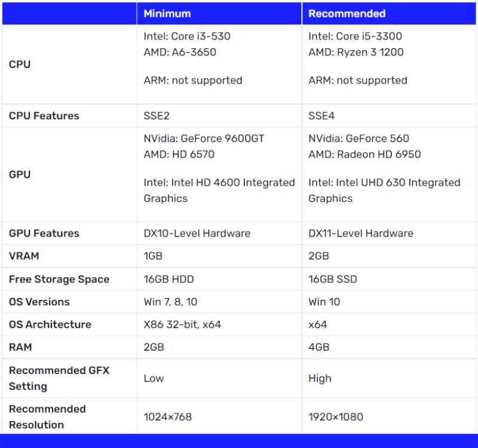Screen dimensions: 478x448
Task: Click ARM: not supported in Minimum column
Action: 193,81
